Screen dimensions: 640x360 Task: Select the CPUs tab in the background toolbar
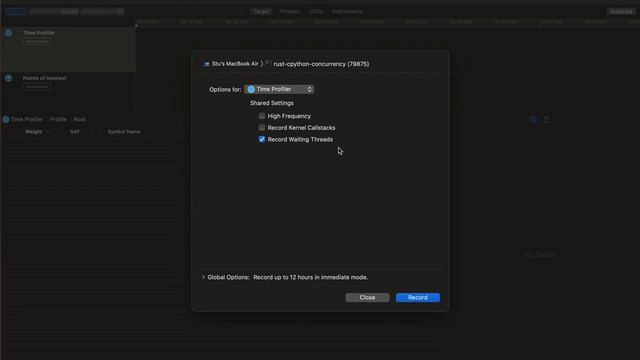(x=316, y=11)
